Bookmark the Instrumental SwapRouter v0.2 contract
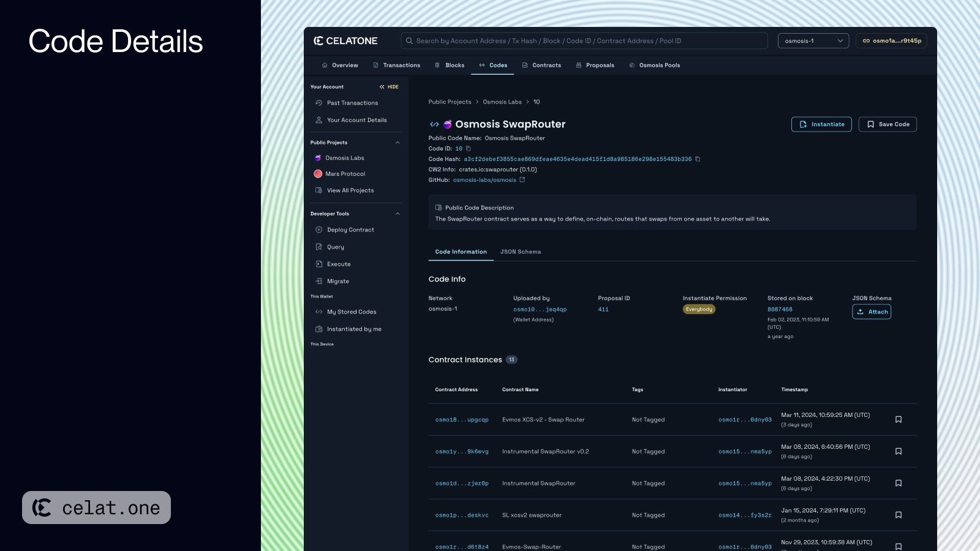The width and height of the screenshot is (980, 551). click(899, 452)
